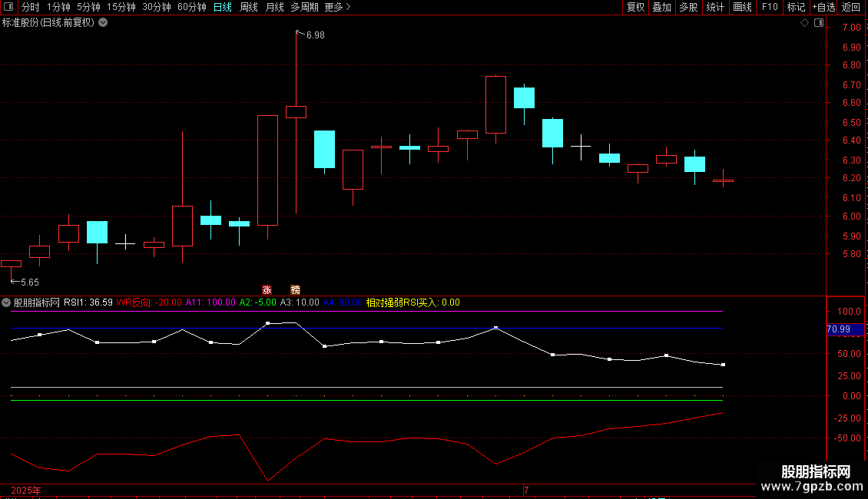Click the A4: 80.00 indicator value

343,302
